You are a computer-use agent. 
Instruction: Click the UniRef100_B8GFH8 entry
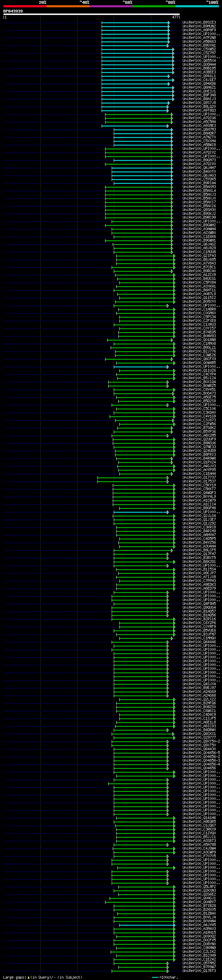[x=199, y=508]
